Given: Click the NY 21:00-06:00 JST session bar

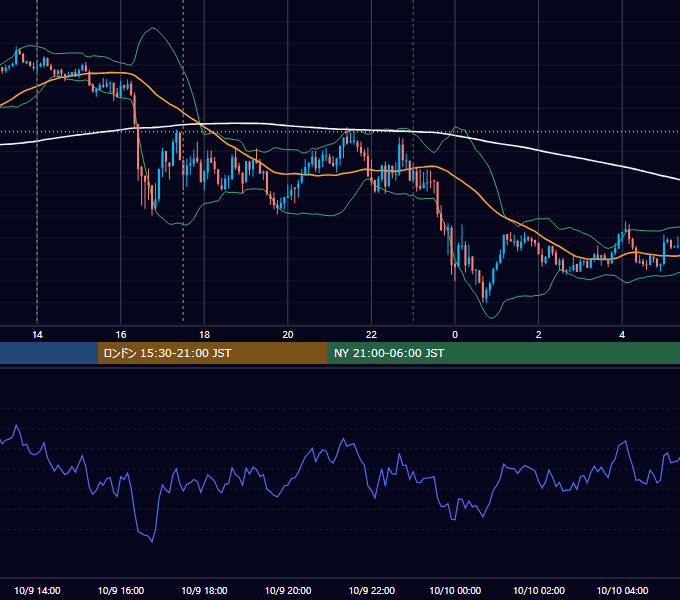Looking at the screenshot, I should 503,353.
